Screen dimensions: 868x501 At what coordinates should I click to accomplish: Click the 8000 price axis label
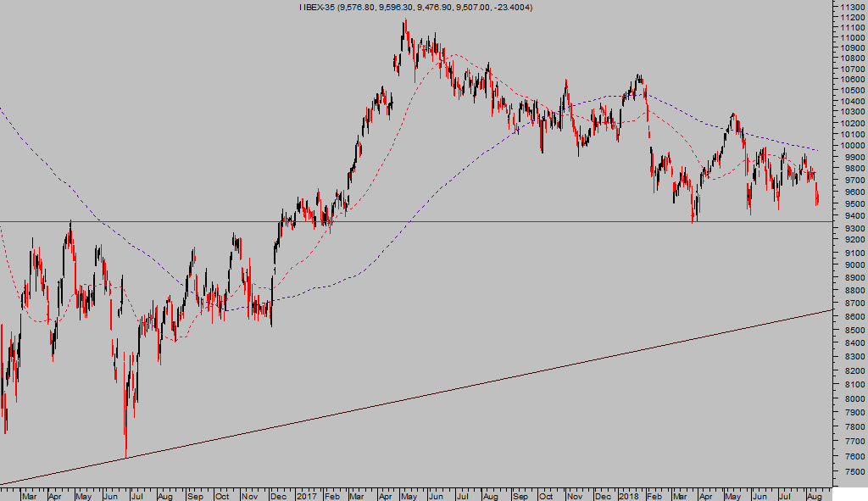coord(849,398)
